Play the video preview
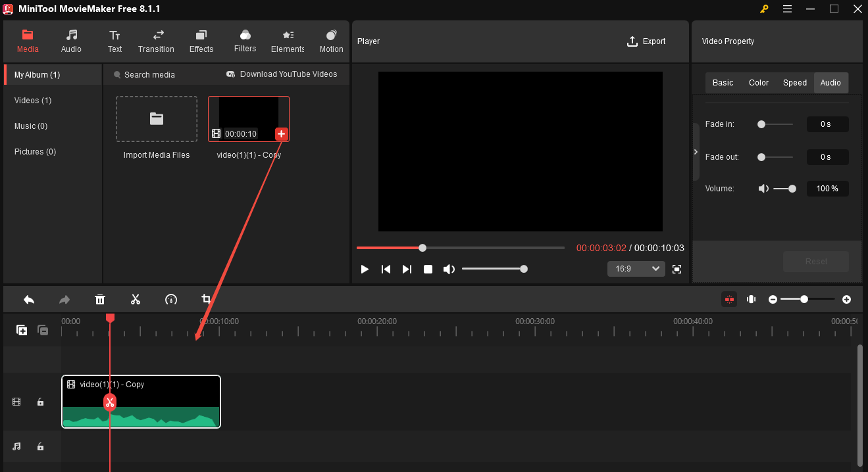Screen dimensions: 868x472 (365, 269)
